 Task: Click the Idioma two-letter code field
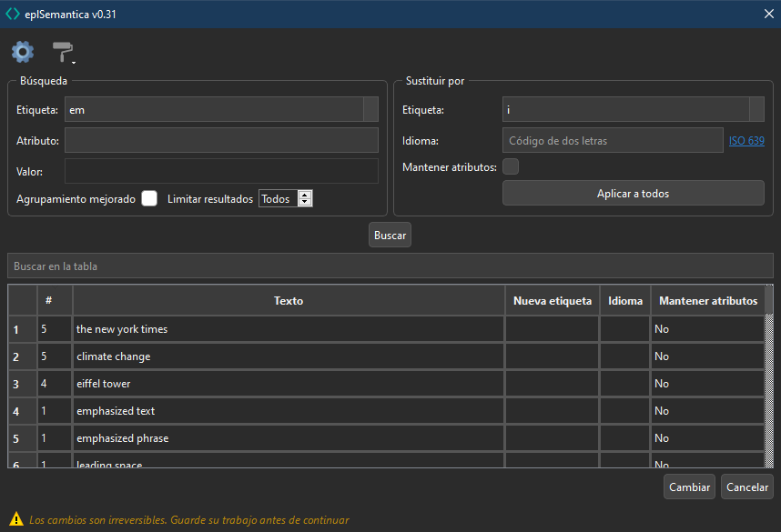coord(612,141)
